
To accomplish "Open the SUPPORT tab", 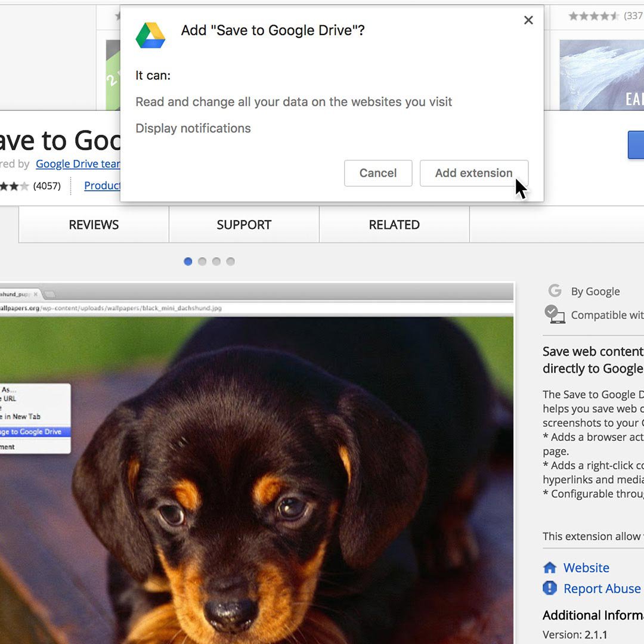I will [x=244, y=225].
